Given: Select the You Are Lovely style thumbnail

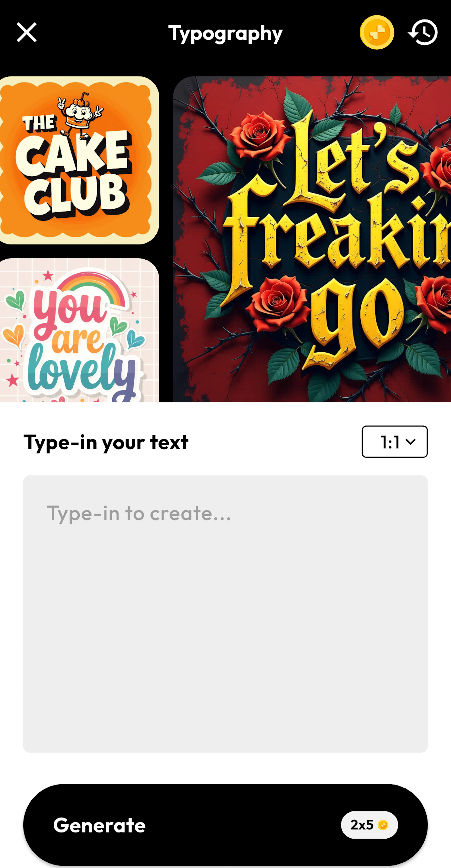Looking at the screenshot, I should [x=79, y=330].
